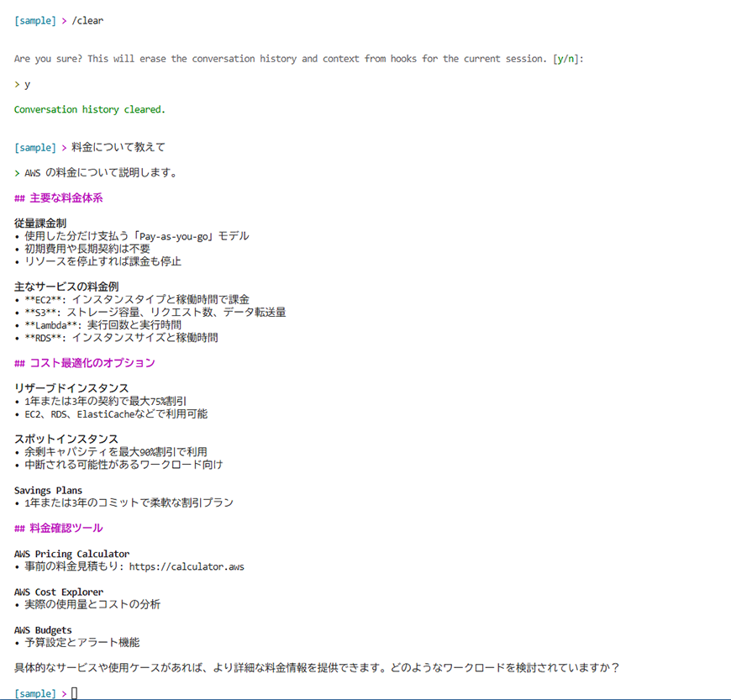Click the '従量課金制' bold subheading
731x700 pixels.
click(40, 224)
